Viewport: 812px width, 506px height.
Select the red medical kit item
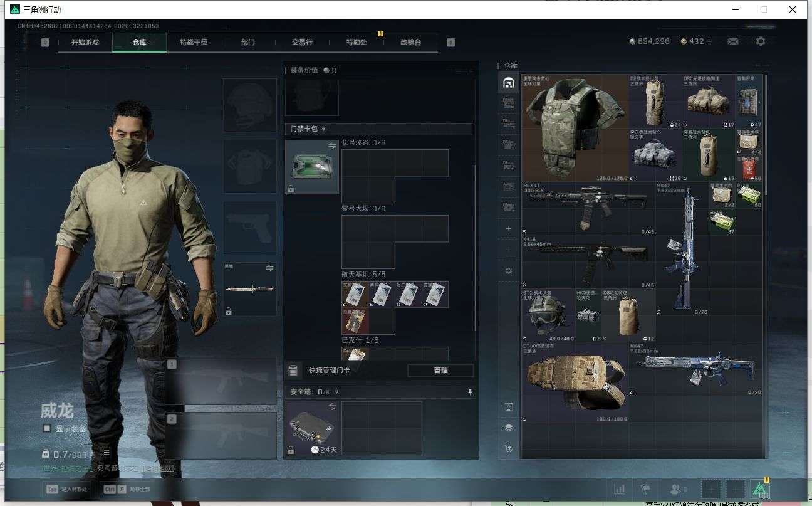pyautogui.click(x=749, y=168)
